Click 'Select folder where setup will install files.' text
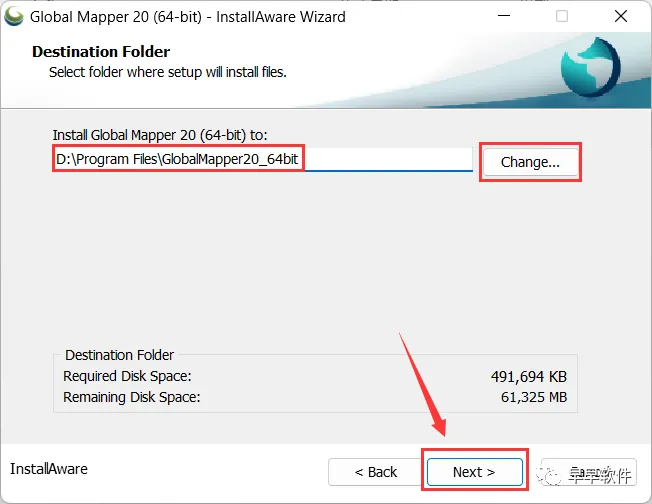This screenshot has width=652, height=504. pos(168,72)
